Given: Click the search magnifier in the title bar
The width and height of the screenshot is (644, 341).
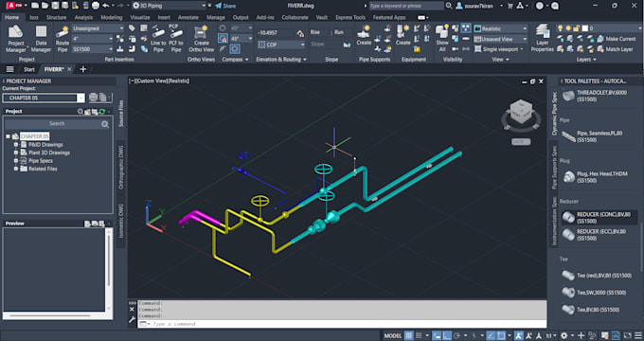Looking at the screenshot, I should coord(449,6).
